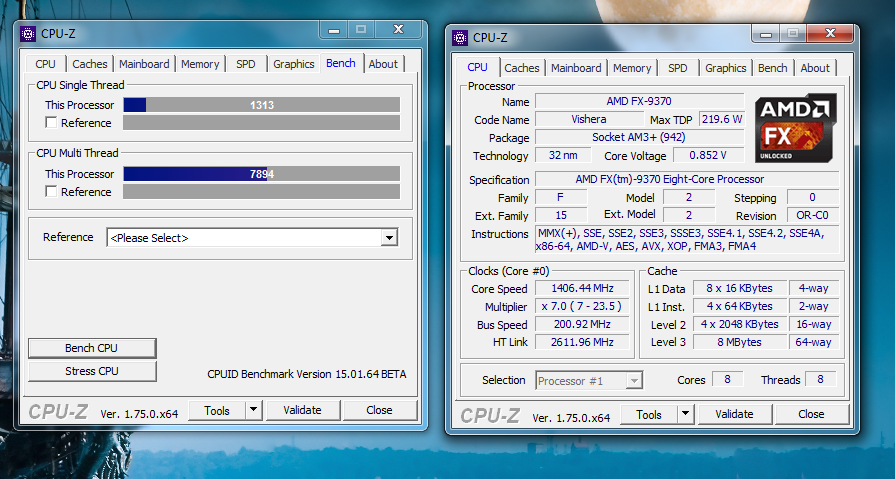Expand the Tools arrow in the Bench window
This screenshot has height=479, width=895.
click(253, 410)
